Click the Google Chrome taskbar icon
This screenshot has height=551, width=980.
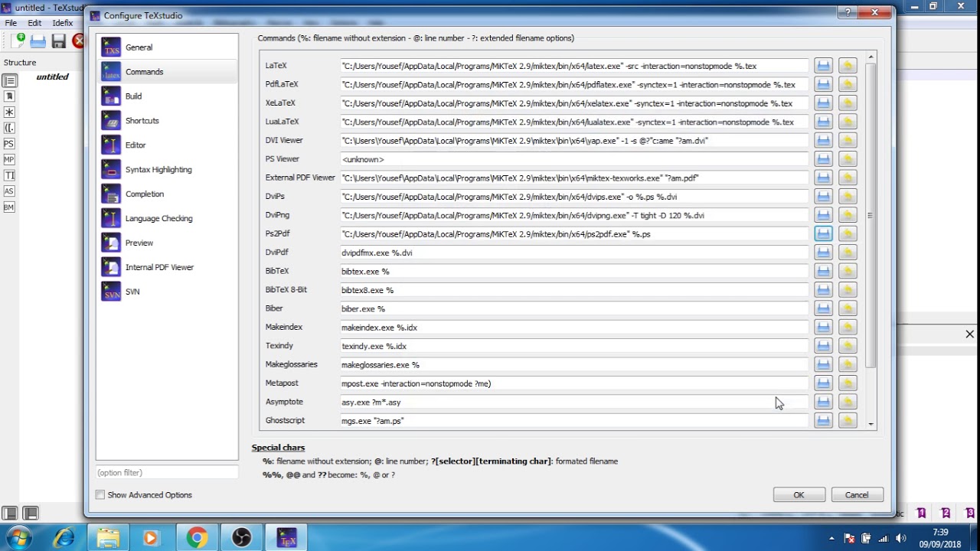tap(197, 538)
